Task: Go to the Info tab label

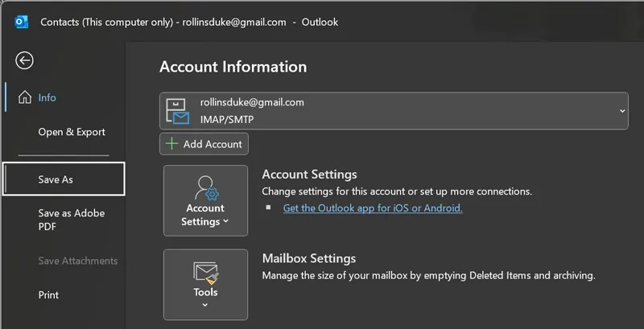Action: coord(47,97)
